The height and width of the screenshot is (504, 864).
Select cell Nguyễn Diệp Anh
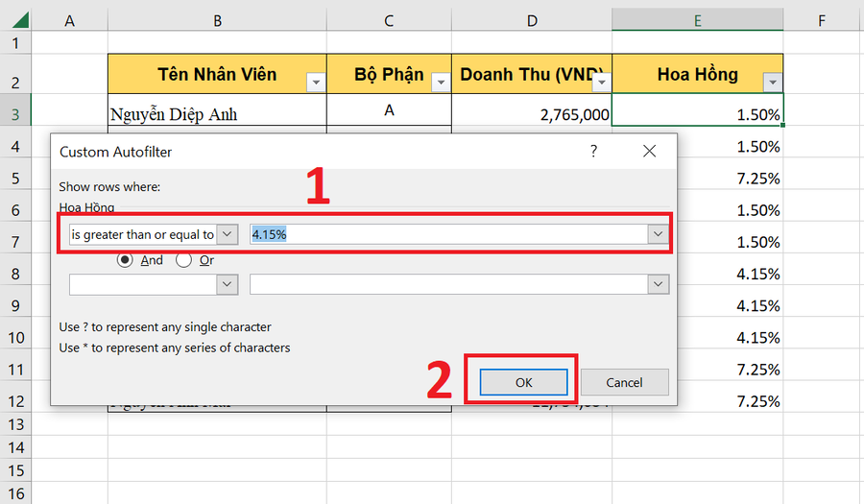coord(217,109)
